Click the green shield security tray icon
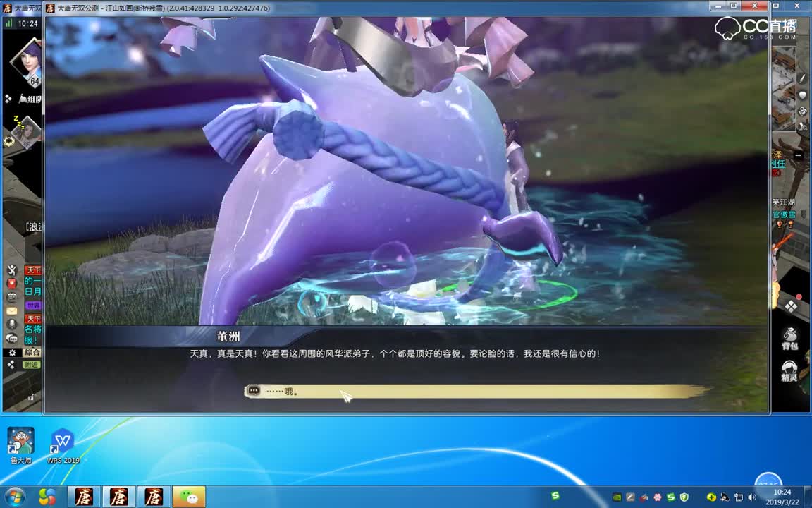Screen dimensions: 812x508 684,497
